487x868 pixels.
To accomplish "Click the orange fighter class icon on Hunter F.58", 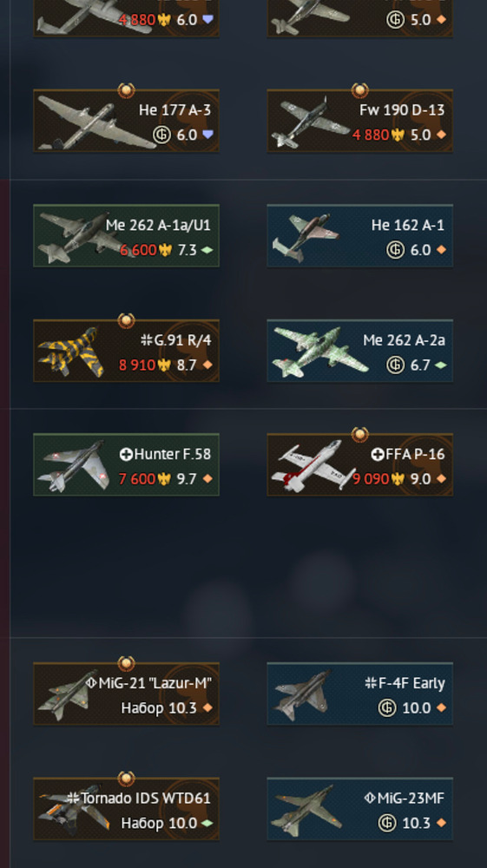I will 207,479.
